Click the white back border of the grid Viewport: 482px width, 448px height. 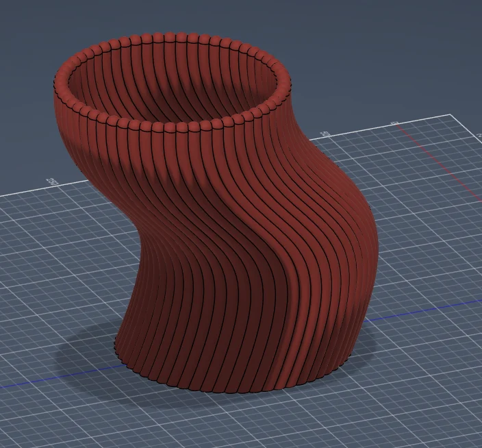pos(381,126)
